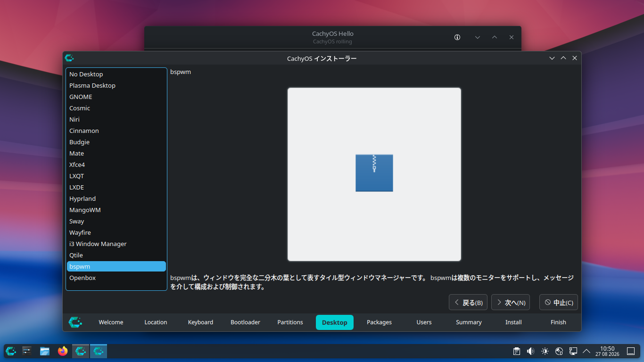Pick LXDE in the desktop list

click(116, 187)
